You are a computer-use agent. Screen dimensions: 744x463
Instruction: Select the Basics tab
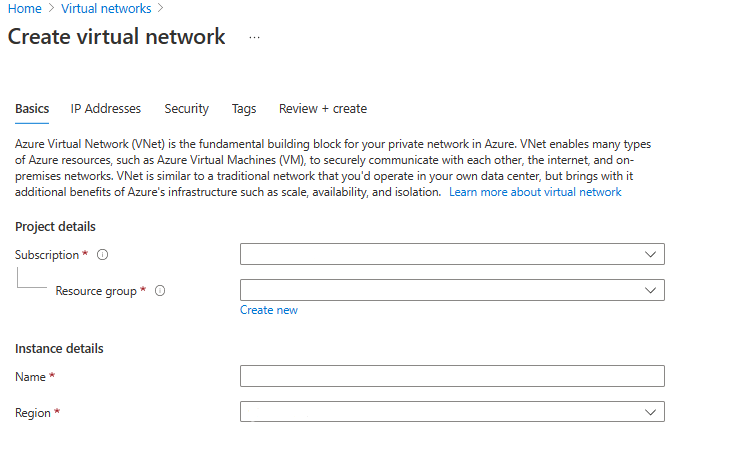point(32,109)
